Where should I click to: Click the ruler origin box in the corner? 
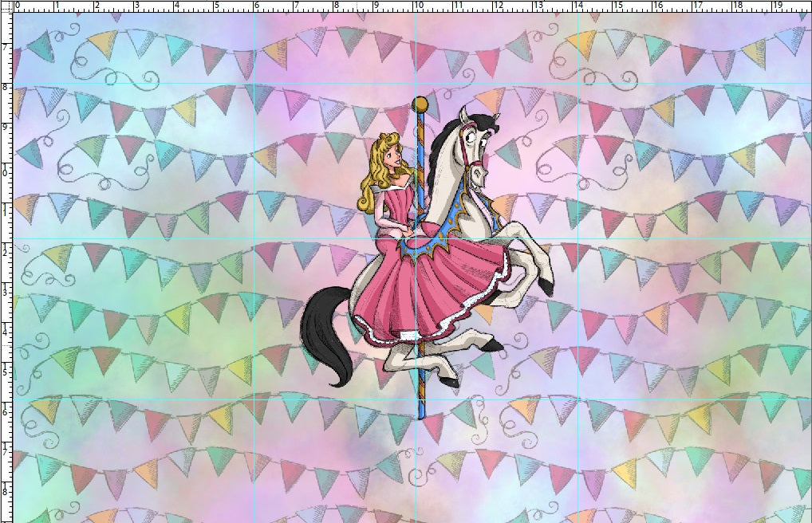pyautogui.click(x=6, y=6)
